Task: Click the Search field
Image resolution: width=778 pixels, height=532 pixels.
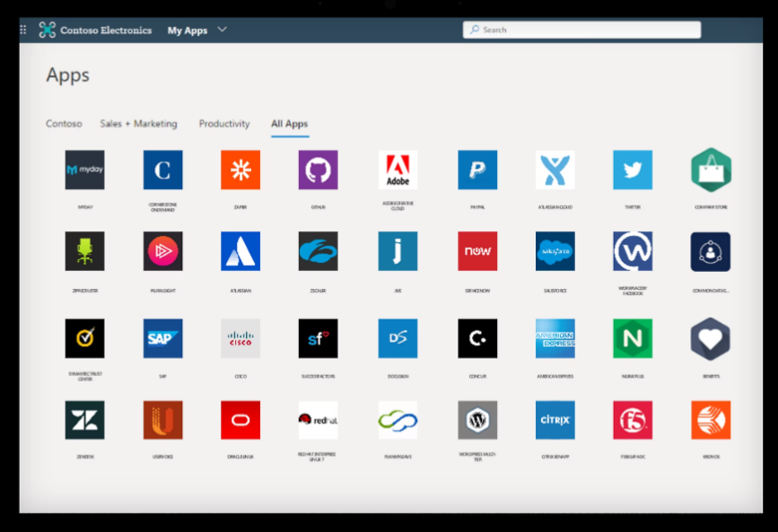Action: point(581,29)
